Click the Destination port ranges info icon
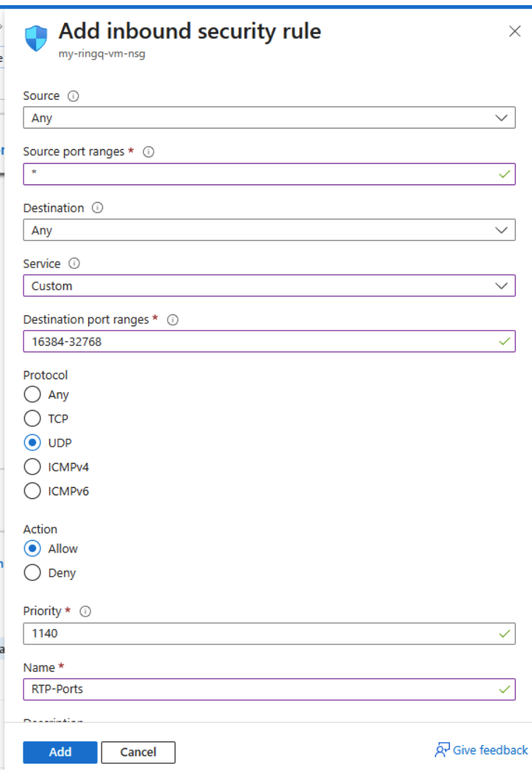 coord(172,320)
